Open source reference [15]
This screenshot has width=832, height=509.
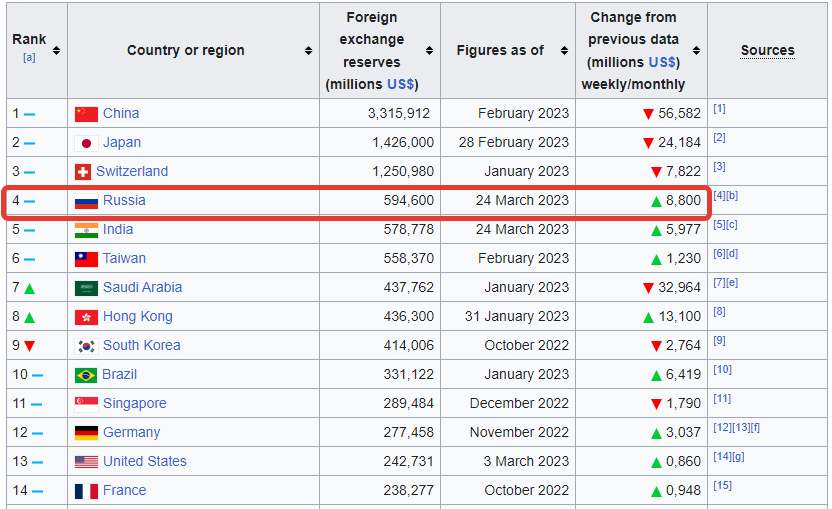tap(723, 486)
